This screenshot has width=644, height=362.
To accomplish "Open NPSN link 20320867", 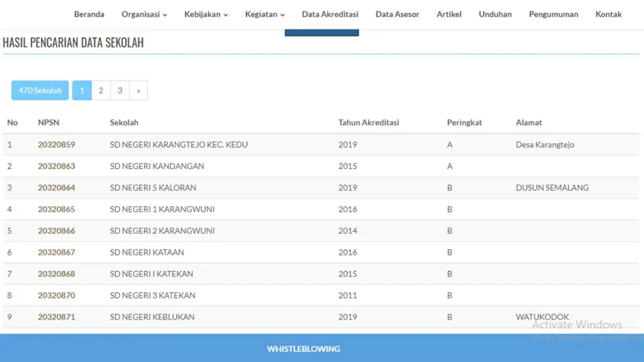I will coord(56,253).
